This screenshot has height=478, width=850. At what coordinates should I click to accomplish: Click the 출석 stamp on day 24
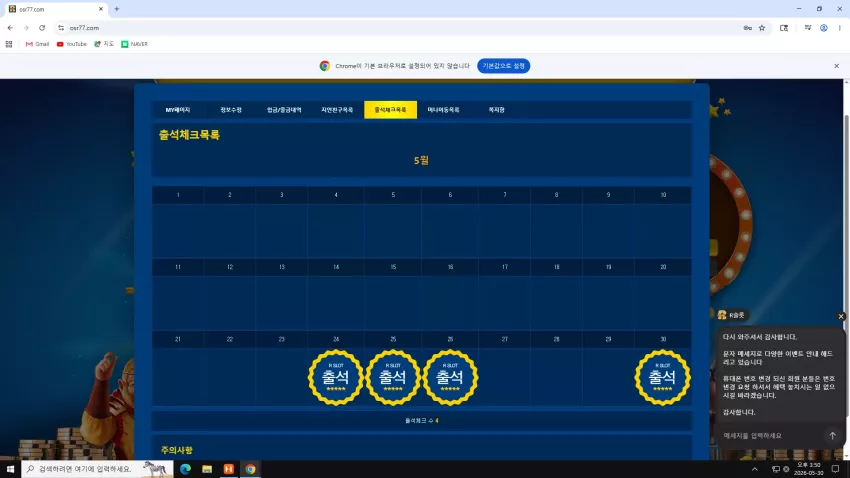[x=336, y=377]
